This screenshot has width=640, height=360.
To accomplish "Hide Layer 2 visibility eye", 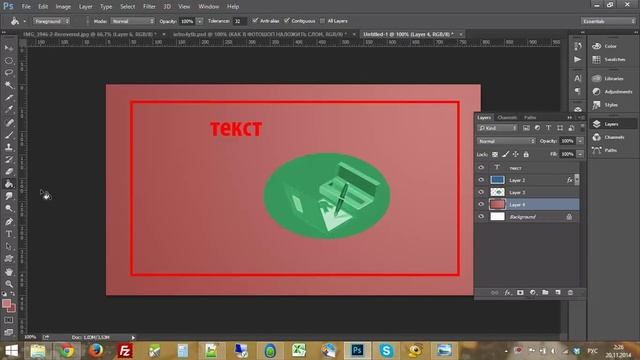I will [x=481, y=180].
